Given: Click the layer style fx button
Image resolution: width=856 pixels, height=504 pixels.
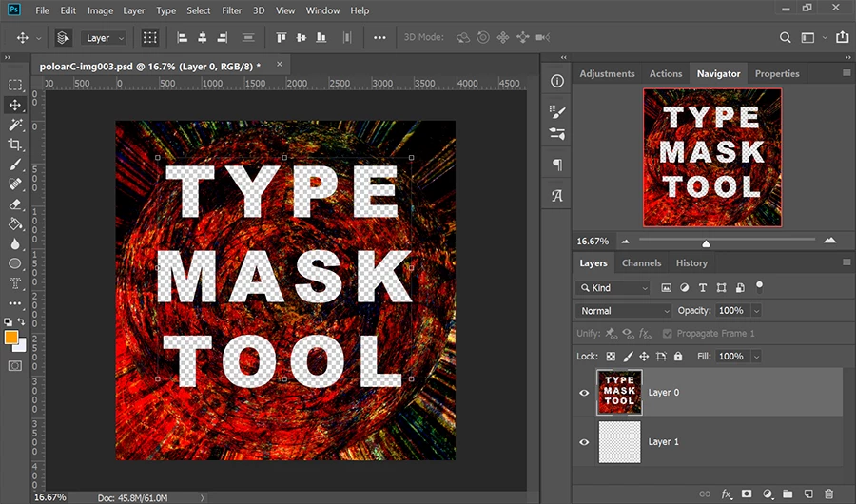Looking at the screenshot, I should pyautogui.click(x=727, y=494).
